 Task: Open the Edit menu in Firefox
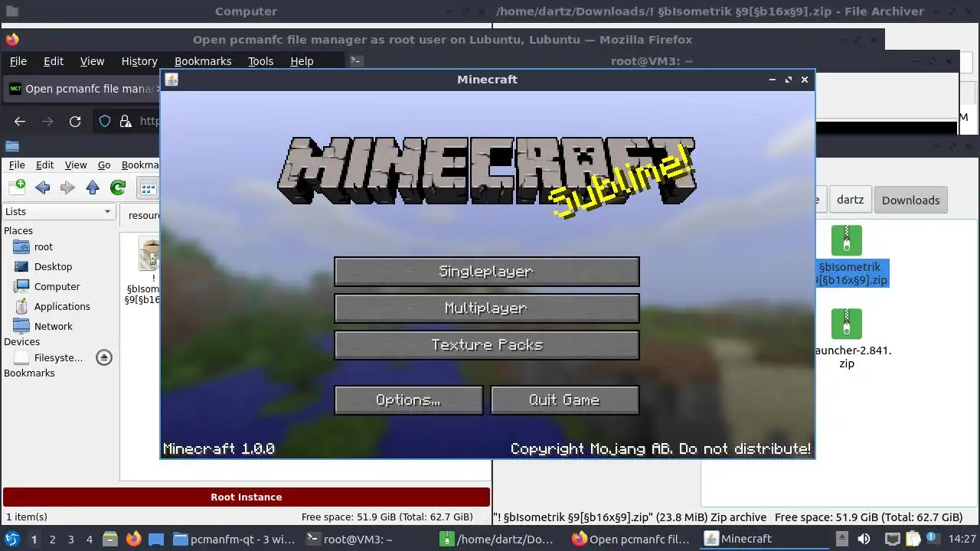[54, 61]
